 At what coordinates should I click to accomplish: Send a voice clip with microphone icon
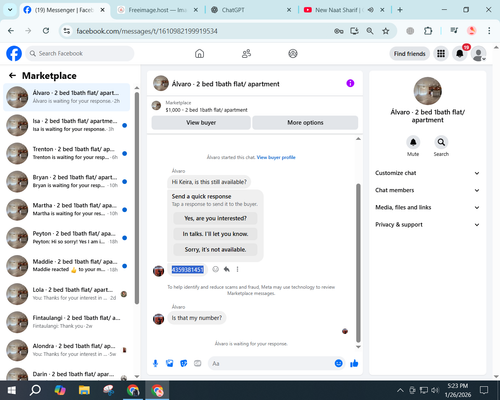[155, 363]
